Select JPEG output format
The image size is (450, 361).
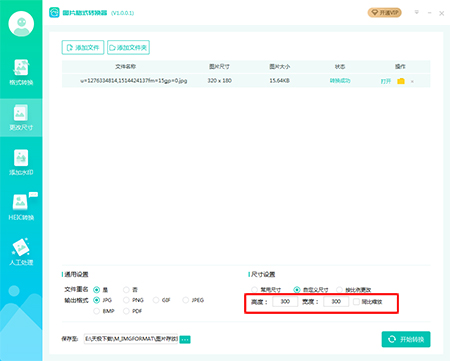pos(186,300)
